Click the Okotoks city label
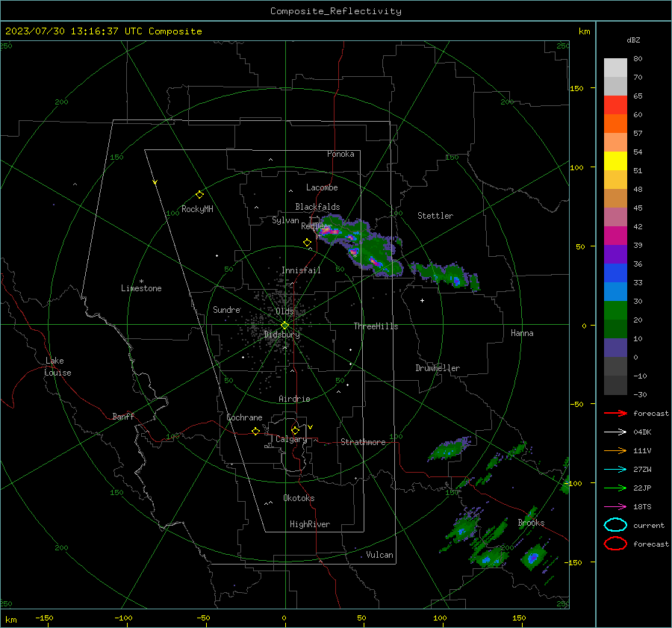Viewport: 672px width, 628px height. point(299,498)
